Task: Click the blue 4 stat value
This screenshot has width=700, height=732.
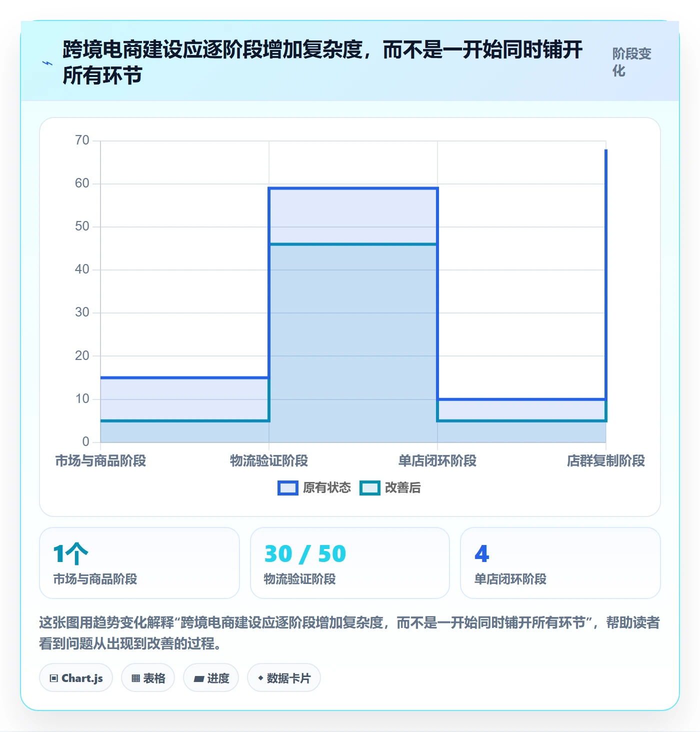Action: (482, 553)
